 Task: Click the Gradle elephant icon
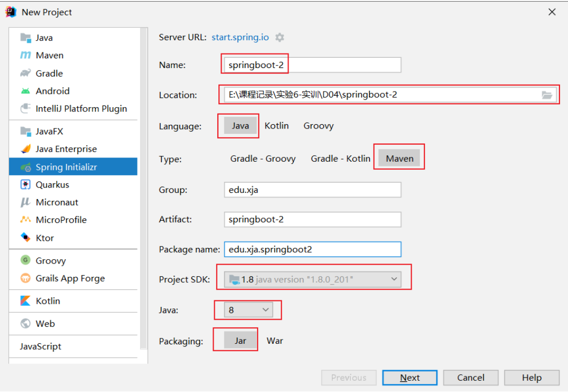(26, 73)
